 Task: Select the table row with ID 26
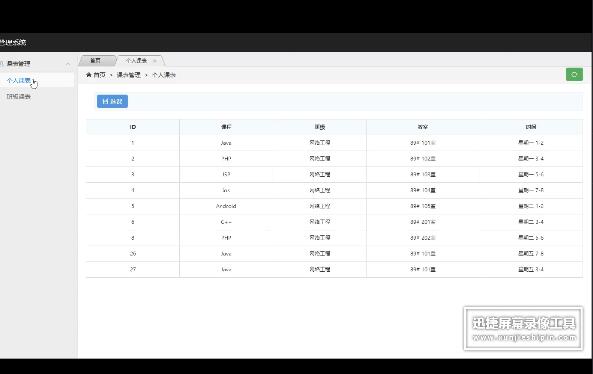click(x=334, y=253)
